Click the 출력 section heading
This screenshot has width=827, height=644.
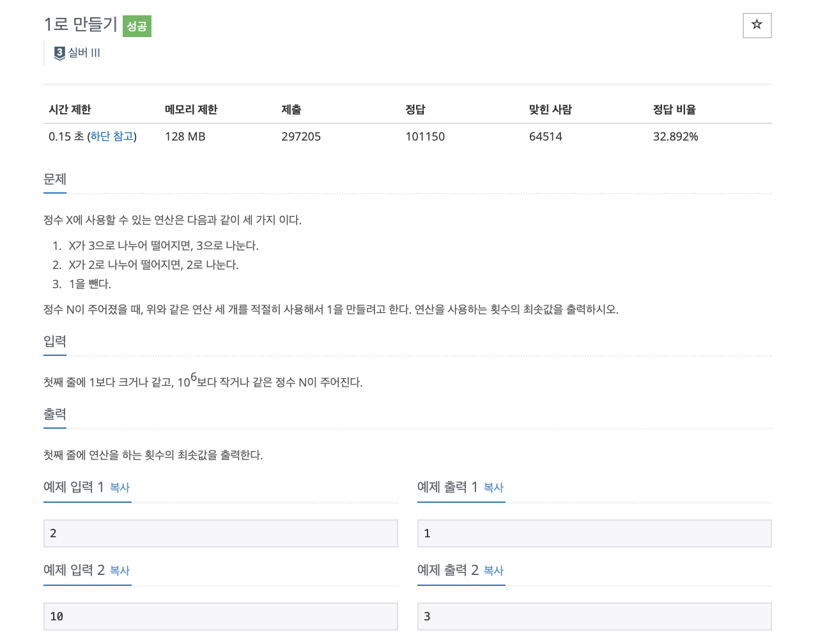coord(55,415)
